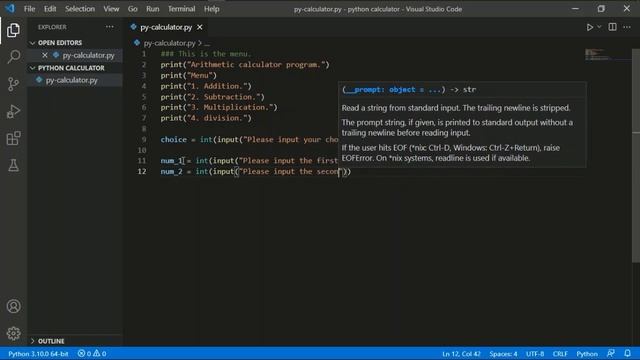Expand the Outline section
The height and width of the screenshot is (360, 640).
tap(32, 341)
